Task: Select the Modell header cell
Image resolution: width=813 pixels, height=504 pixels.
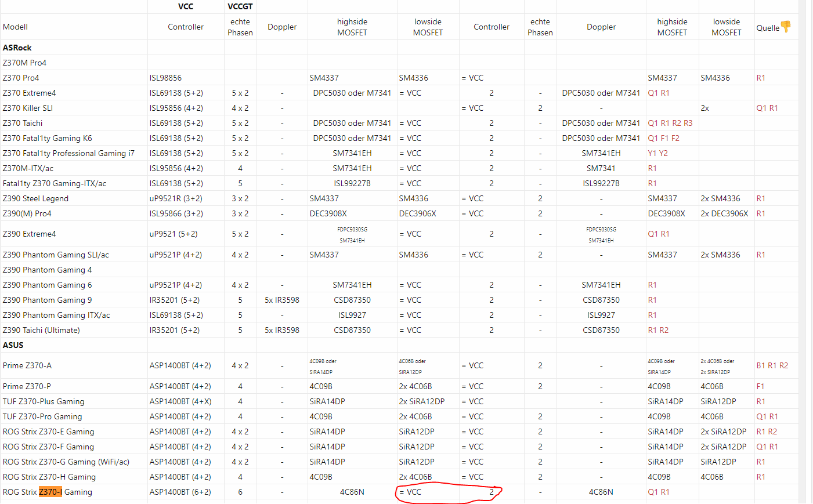Action: [74, 27]
